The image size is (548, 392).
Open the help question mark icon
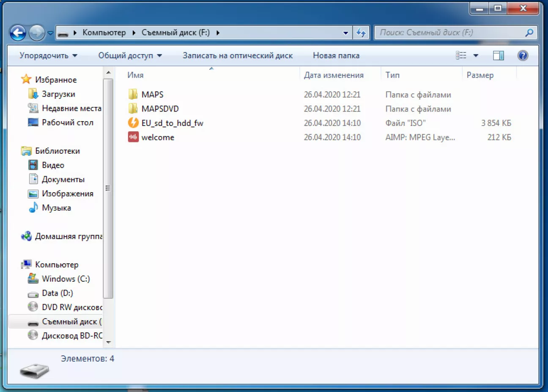[523, 55]
